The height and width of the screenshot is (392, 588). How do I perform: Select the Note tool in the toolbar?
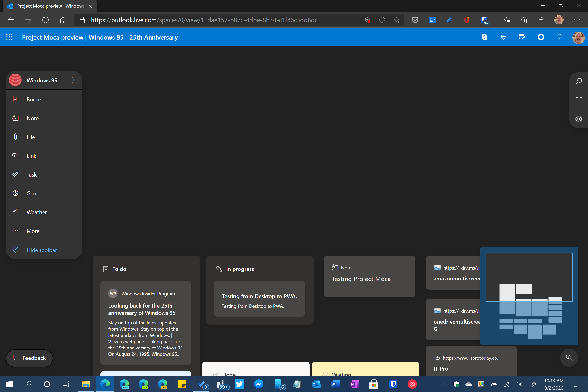point(33,118)
